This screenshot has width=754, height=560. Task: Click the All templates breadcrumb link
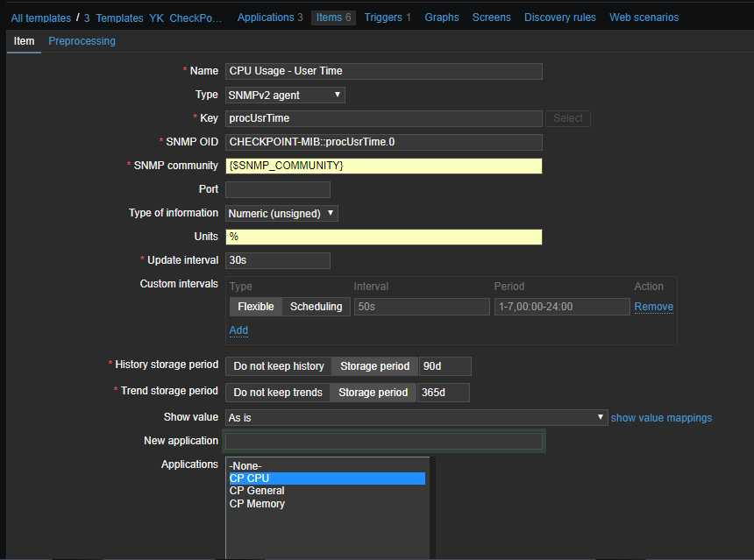point(41,18)
